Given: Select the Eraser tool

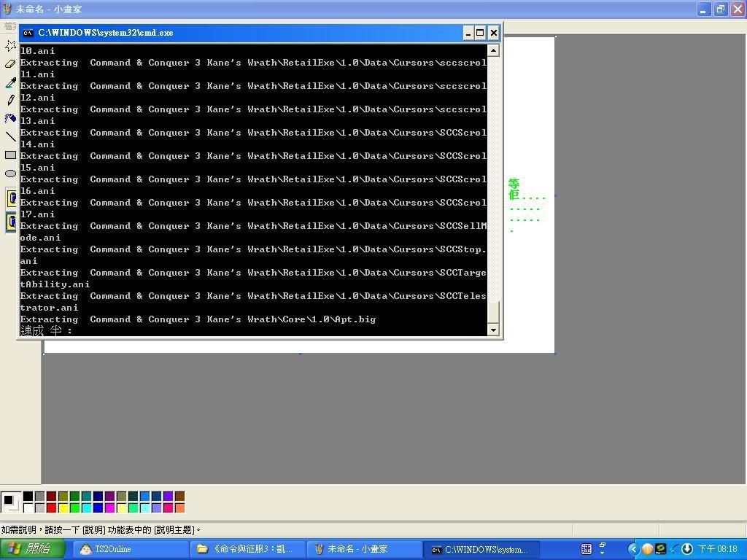Looking at the screenshot, I should coord(10,64).
